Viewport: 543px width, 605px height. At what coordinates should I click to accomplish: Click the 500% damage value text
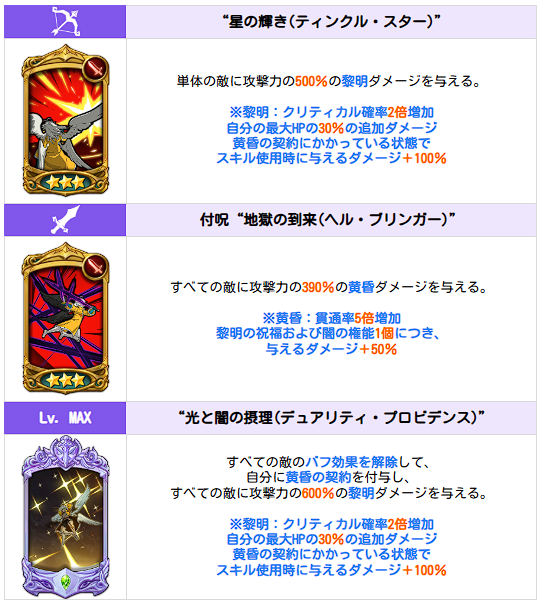point(311,81)
